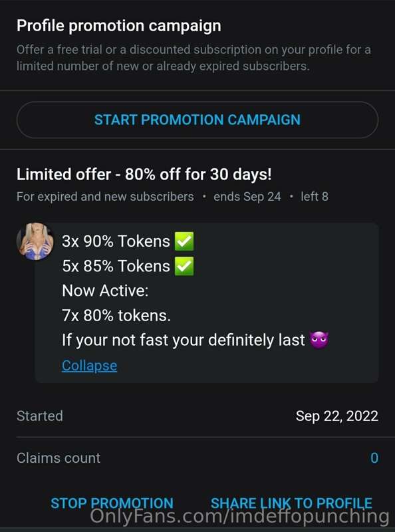395x532 pixels.
Task: Click the 'left 8' remaining counter
Action: pos(315,196)
